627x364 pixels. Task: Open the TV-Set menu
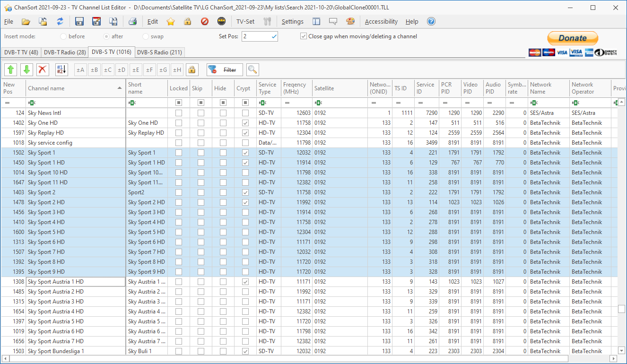point(245,21)
